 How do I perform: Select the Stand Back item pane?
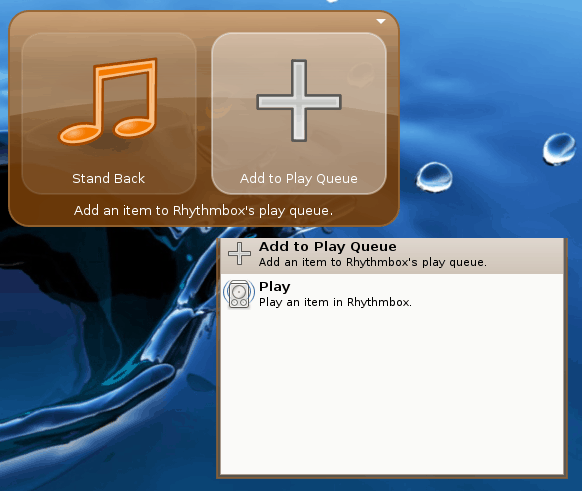coord(109,114)
